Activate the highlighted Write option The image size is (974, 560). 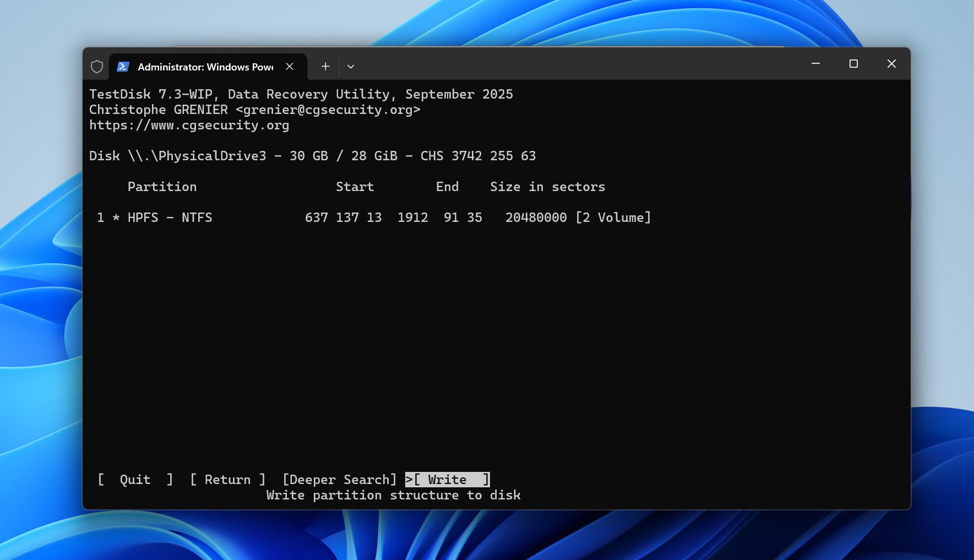click(448, 480)
